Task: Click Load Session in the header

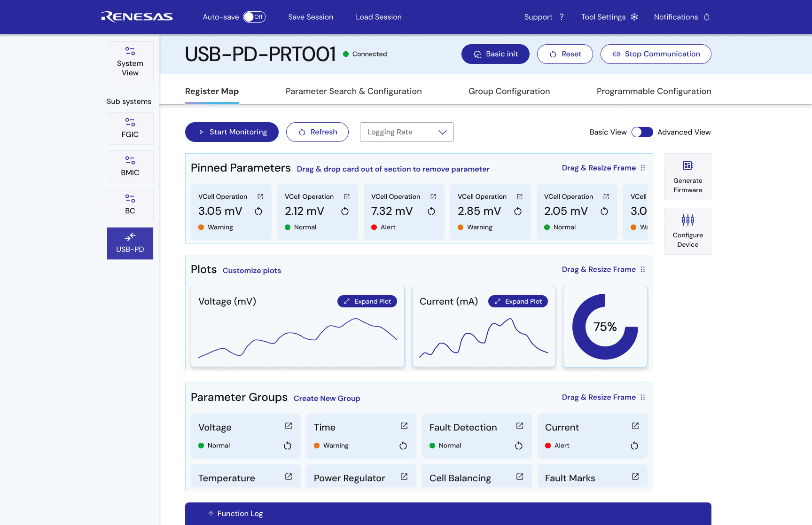Action: click(x=379, y=17)
